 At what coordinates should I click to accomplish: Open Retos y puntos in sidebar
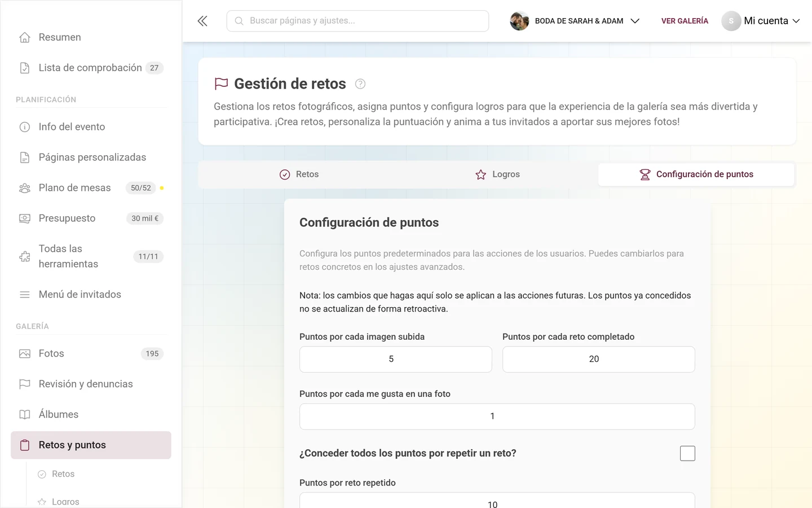[x=91, y=445]
